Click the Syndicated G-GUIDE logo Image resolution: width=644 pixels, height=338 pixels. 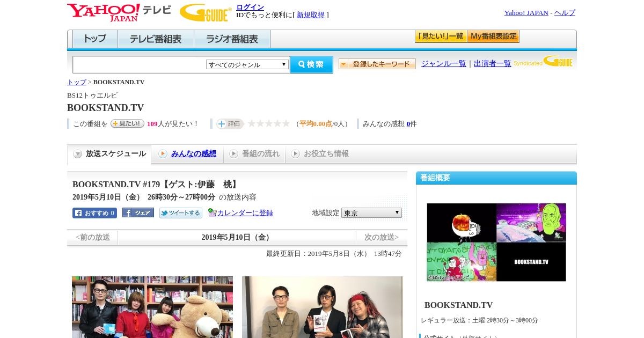[543, 61]
